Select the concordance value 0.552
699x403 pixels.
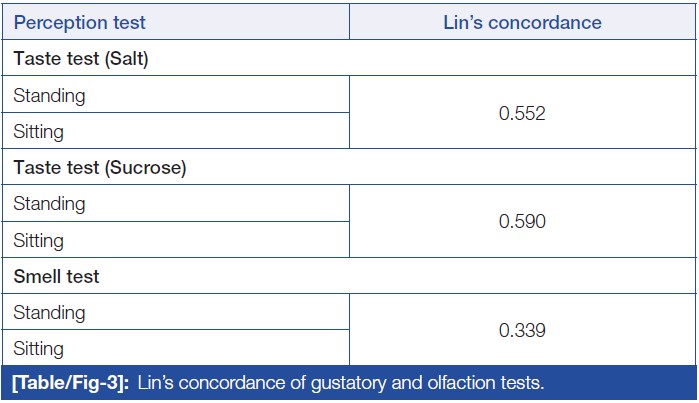tap(522, 114)
